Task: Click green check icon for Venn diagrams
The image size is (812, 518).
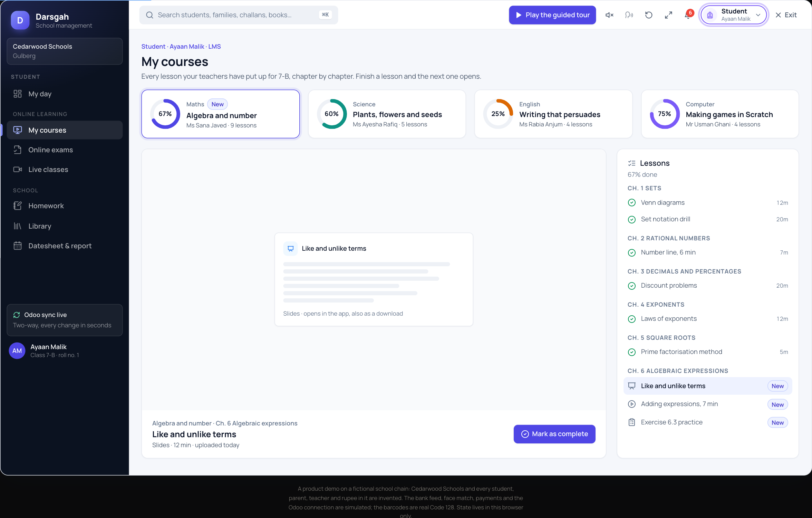Action: (x=632, y=203)
